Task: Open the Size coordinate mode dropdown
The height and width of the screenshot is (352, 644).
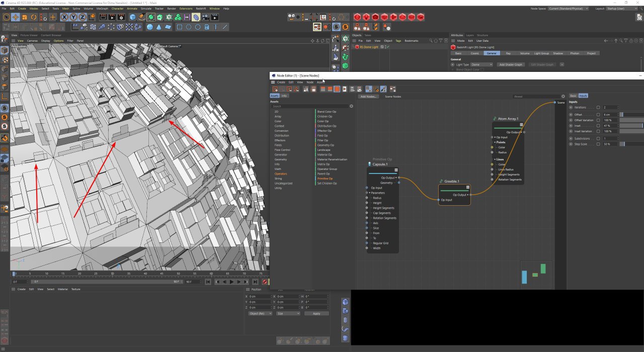Action: (x=288, y=313)
